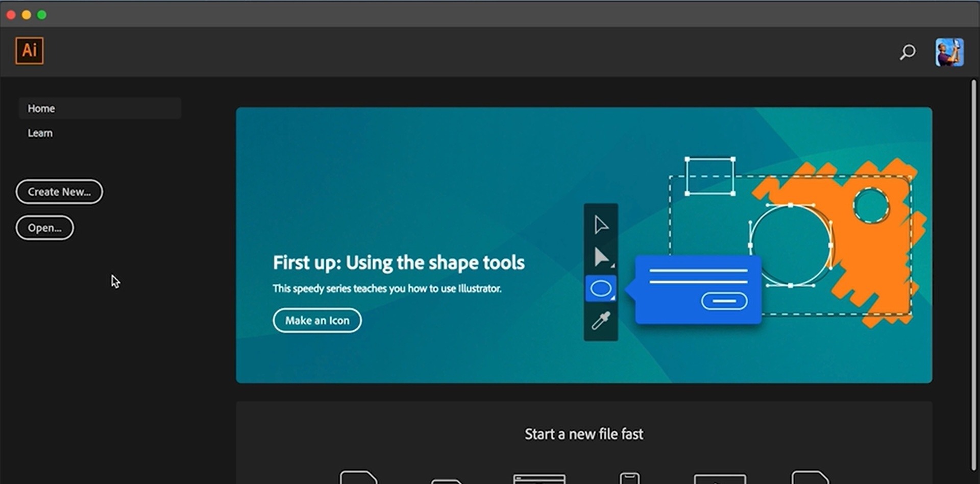
Task: Open search with the magnifying glass icon
Action: [x=907, y=52]
